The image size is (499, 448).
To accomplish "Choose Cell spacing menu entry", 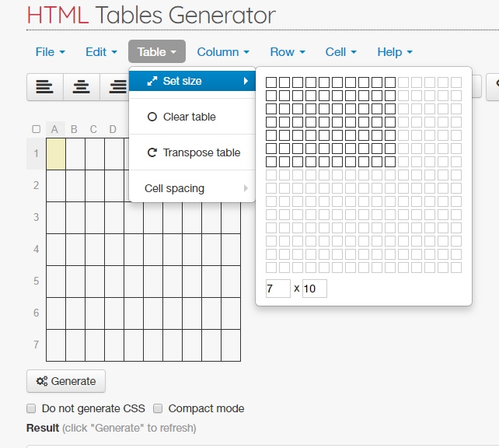I will click(x=192, y=188).
